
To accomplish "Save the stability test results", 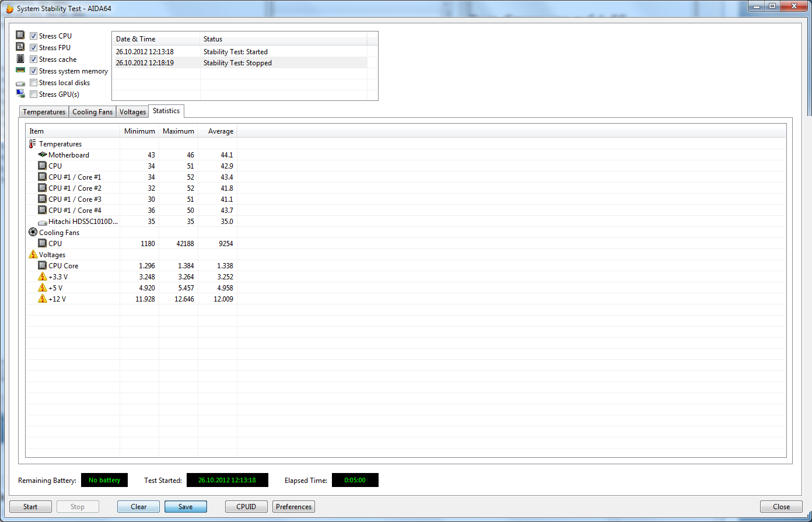I will coord(185,507).
